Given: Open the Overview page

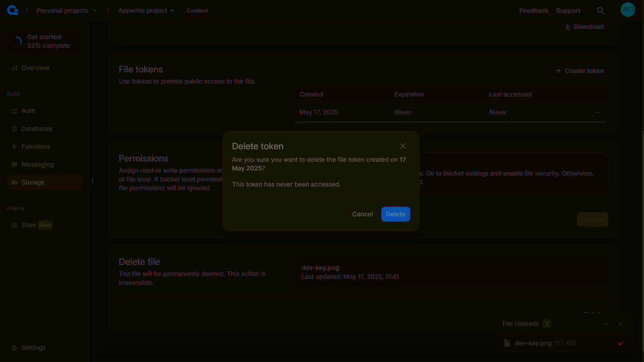Looking at the screenshot, I should pos(35,67).
